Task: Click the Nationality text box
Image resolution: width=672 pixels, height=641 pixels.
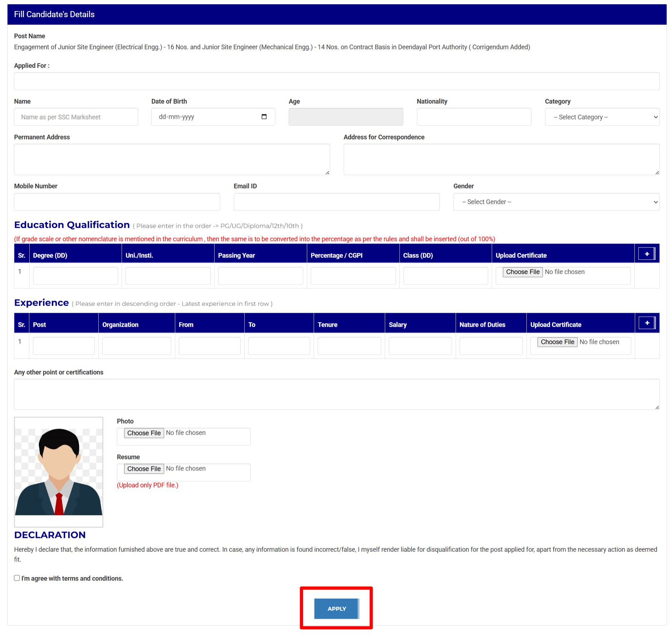Action: (474, 117)
